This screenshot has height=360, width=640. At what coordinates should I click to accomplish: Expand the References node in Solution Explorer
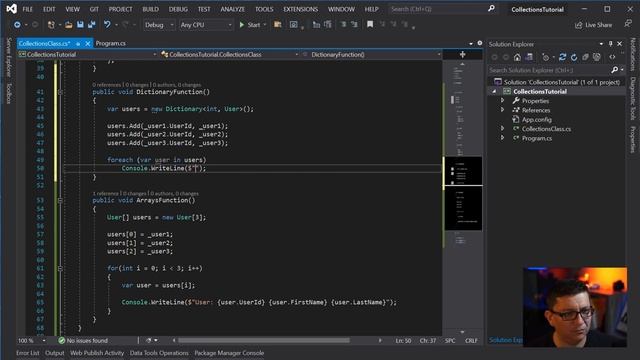pyautogui.click(x=502, y=110)
